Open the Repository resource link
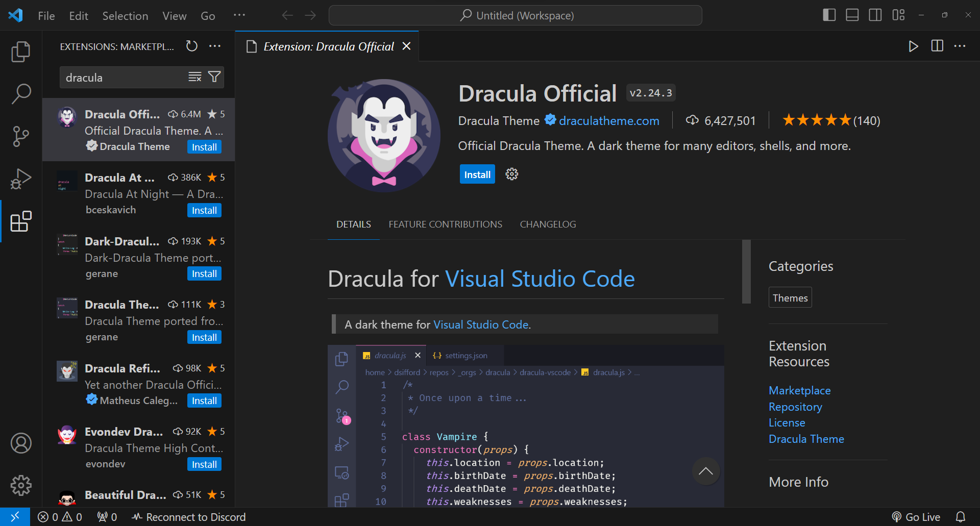Screen dimensions: 980x526 pos(795,407)
